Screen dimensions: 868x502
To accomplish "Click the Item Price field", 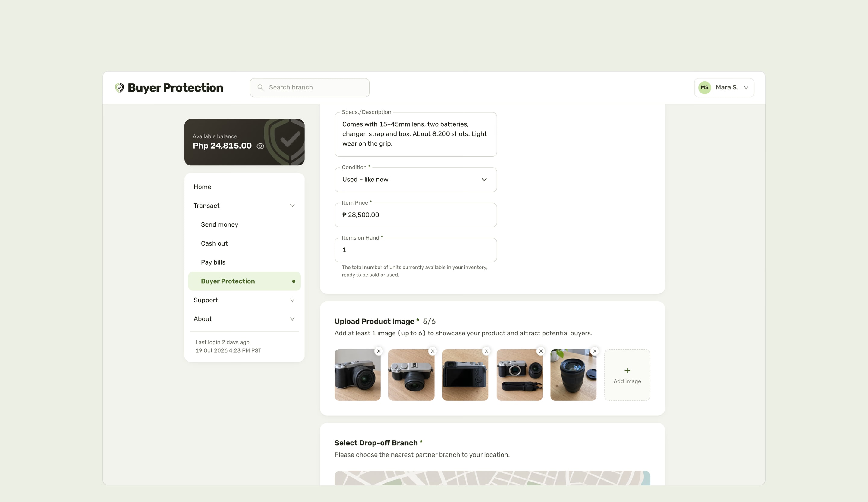I will click(x=416, y=215).
